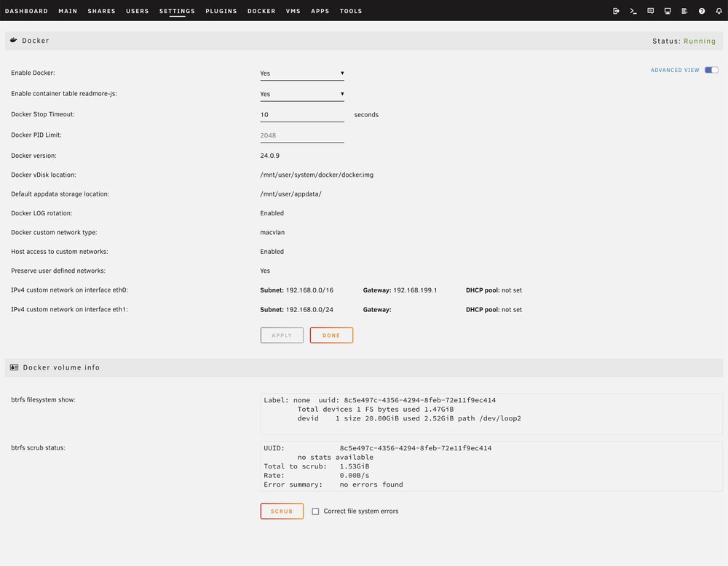Open the system log icon
The width and height of the screenshot is (728, 566).
tap(684, 11)
